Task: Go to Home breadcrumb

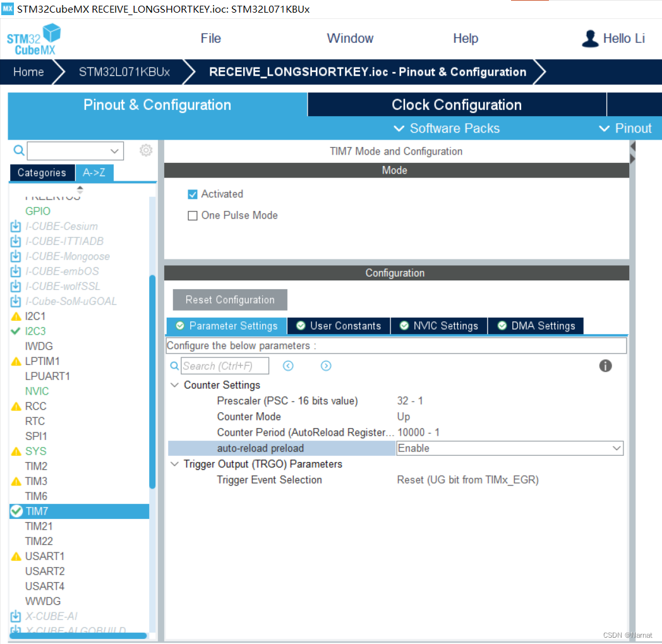Action: [28, 72]
